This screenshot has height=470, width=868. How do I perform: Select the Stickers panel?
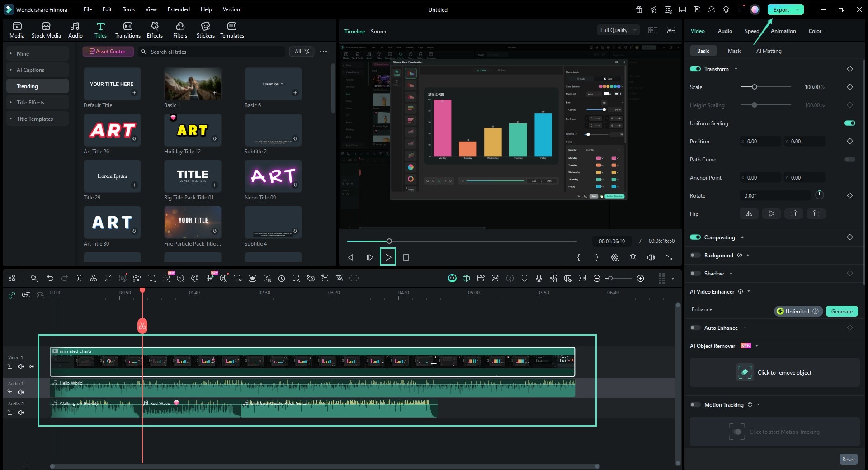[206, 29]
